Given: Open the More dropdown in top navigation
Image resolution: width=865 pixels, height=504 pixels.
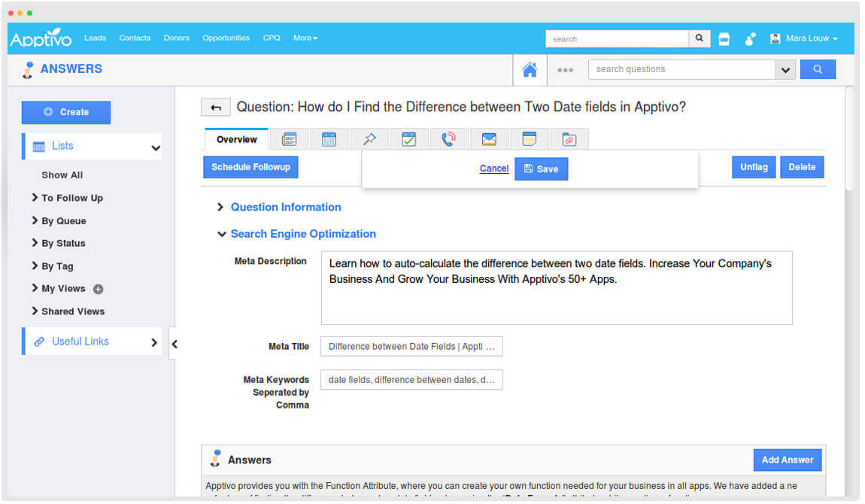Looking at the screenshot, I should click(305, 38).
